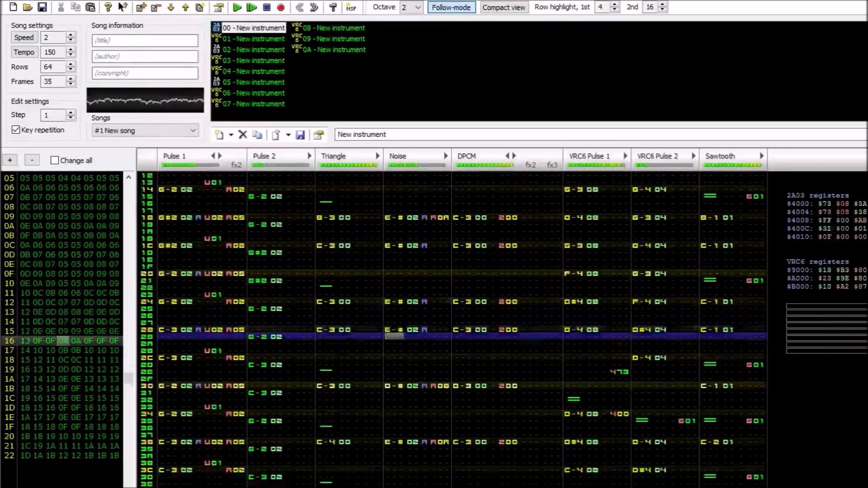The image size is (868, 488).
Task: Click the Record button to begin recording
Action: pyautogui.click(x=280, y=7)
